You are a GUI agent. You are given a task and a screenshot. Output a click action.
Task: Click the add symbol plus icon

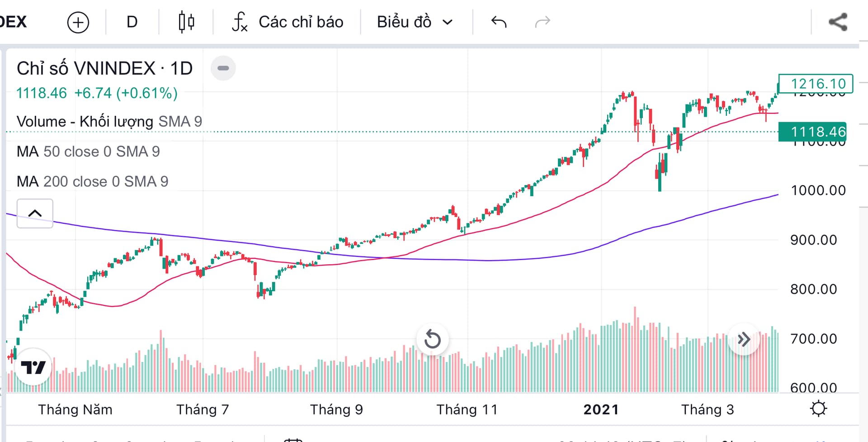click(78, 22)
